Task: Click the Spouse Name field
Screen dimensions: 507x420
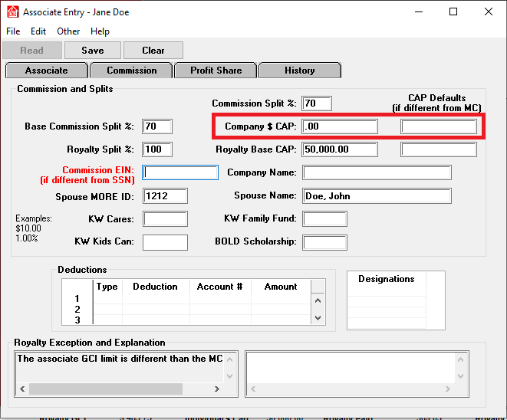Action: coord(377,196)
